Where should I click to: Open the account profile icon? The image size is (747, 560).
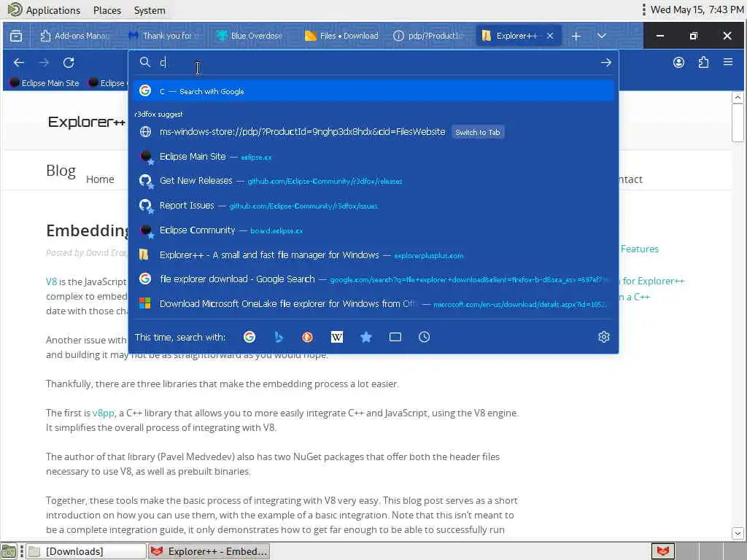678,63
